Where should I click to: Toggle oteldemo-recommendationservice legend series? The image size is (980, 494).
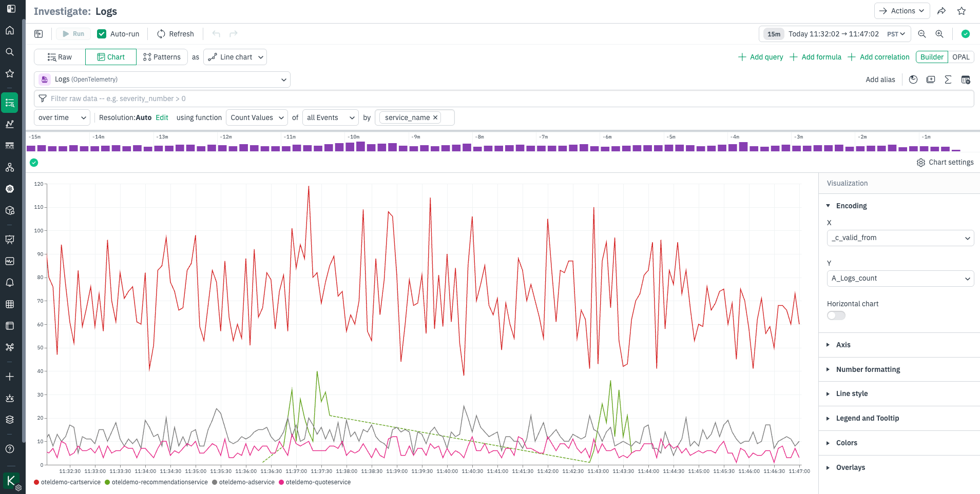tap(156, 482)
